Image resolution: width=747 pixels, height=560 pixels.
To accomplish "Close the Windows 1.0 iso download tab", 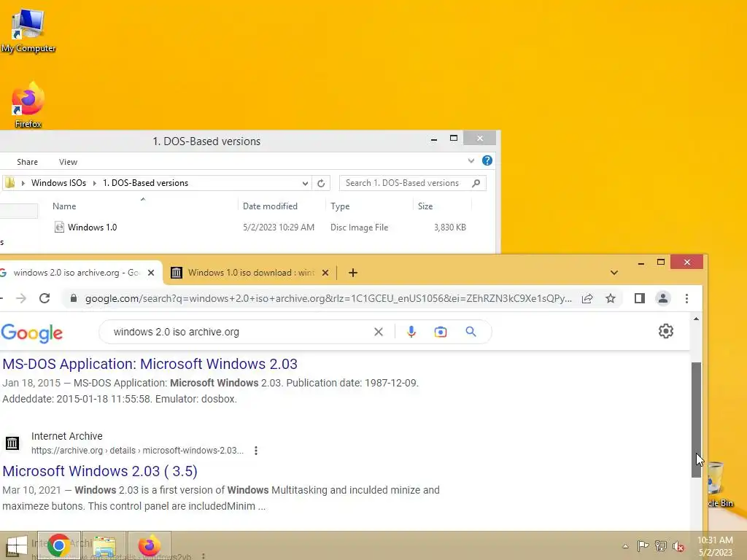I will pos(325,273).
